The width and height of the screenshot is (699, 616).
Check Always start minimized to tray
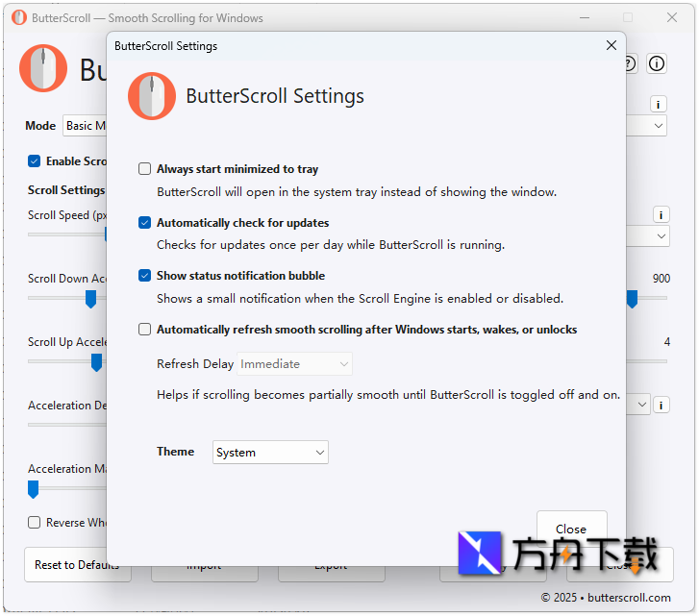coord(144,169)
